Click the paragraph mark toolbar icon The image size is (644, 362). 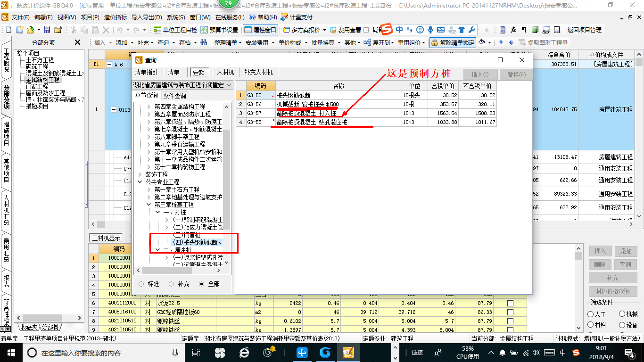[524, 30]
